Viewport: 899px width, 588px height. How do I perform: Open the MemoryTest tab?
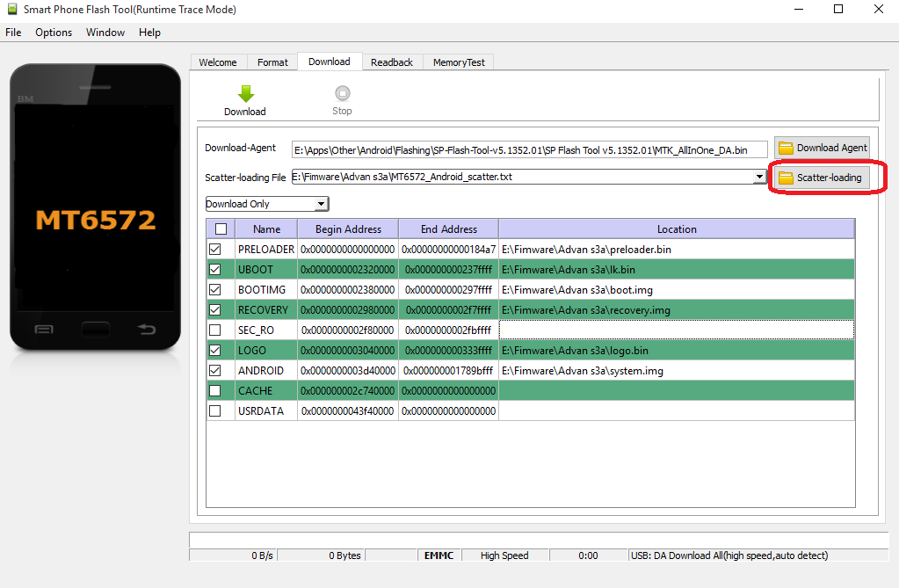458,62
